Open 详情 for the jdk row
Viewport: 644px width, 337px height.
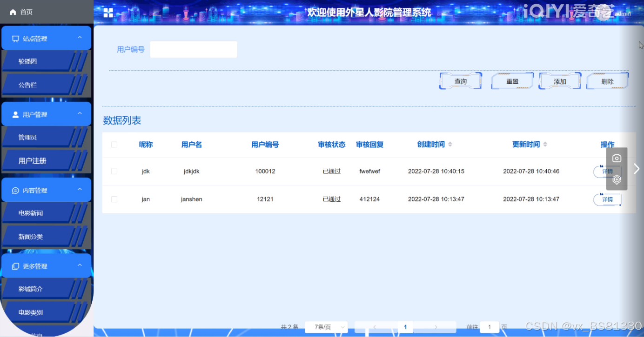[607, 172]
